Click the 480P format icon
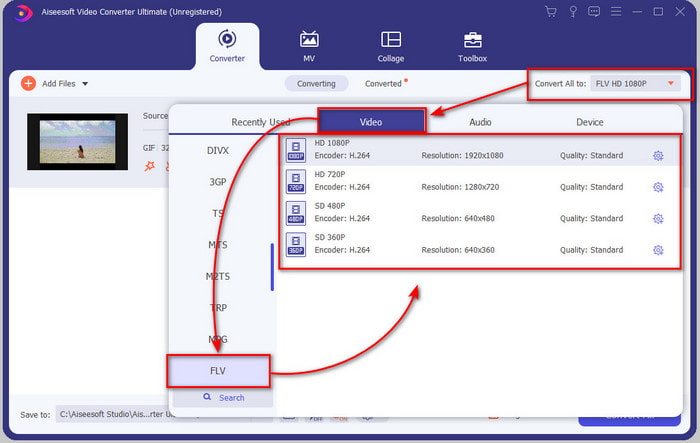 pyautogui.click(x=296, y=213)
